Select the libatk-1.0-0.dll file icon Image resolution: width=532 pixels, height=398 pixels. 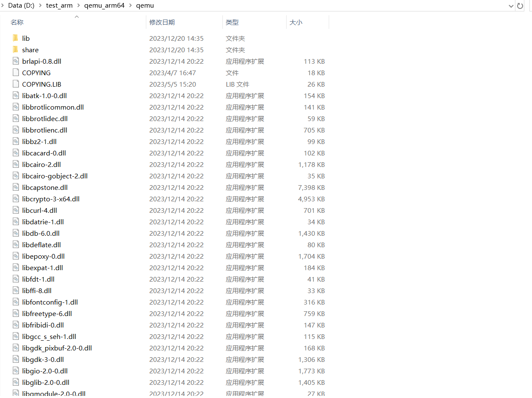[16, 96]
